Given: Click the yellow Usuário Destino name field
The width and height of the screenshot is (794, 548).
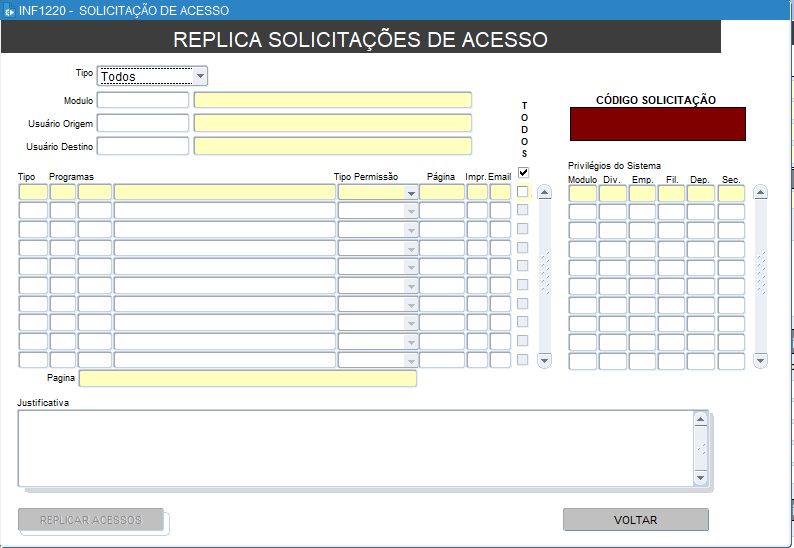Looking at the screenshot, I should pos(333,146).
